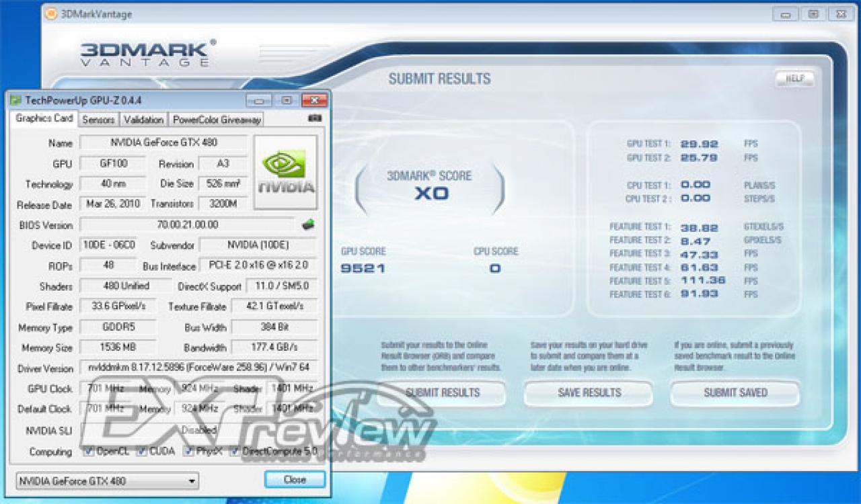Screen dimensions: 861x504
Task: Click the BIOS save chip icon
Action: click(x=308, y=224)
